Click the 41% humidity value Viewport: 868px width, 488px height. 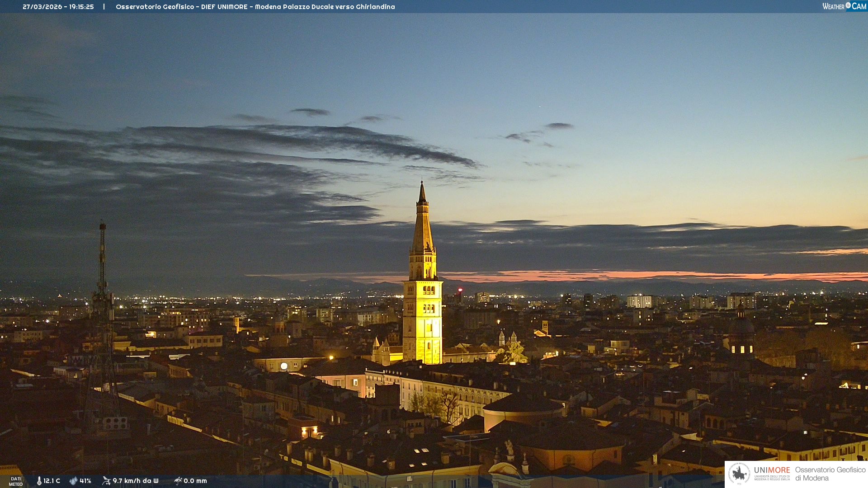tap(85, 481)
